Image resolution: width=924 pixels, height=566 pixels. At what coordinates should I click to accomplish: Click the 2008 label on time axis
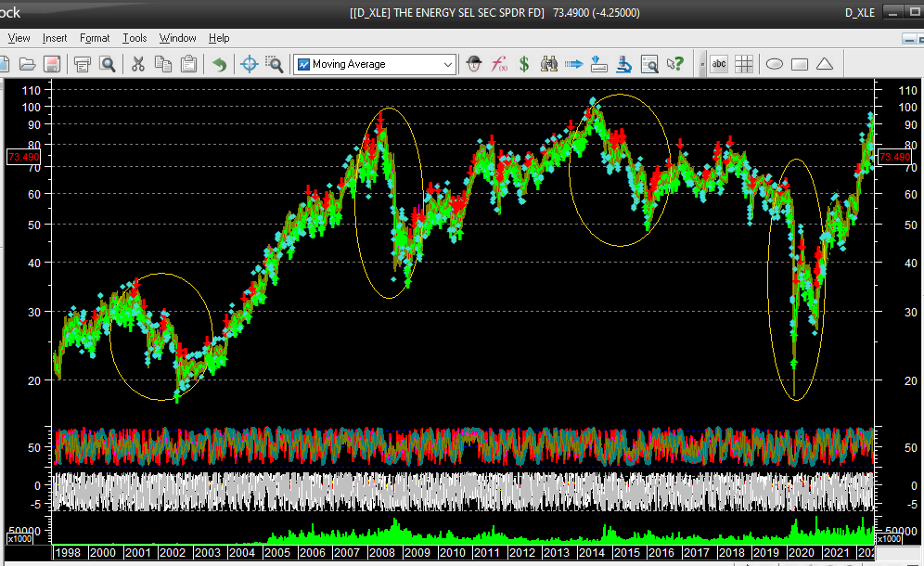click(382, 552)
